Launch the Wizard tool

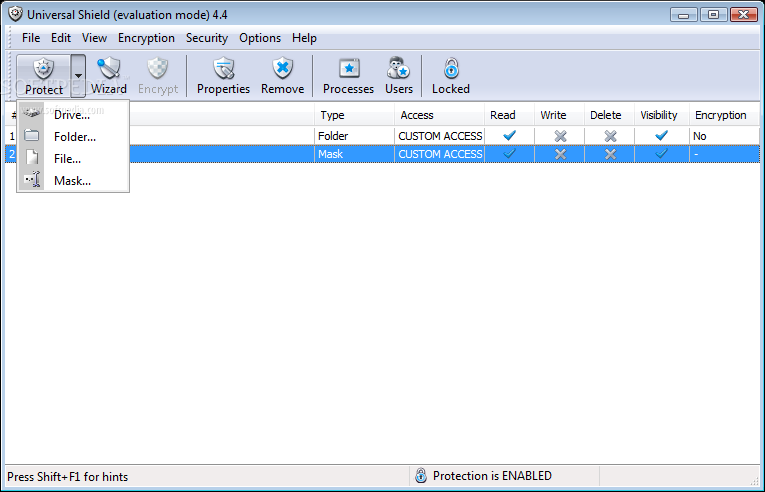109,76
